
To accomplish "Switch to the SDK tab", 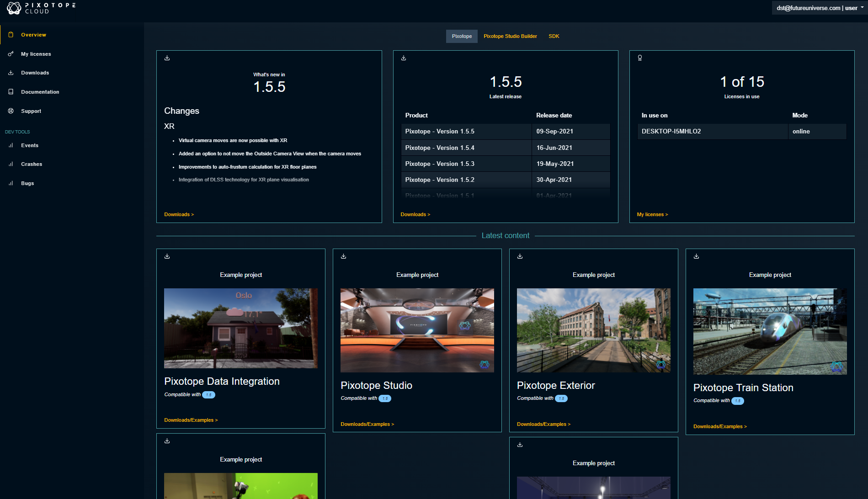I will 554,36.
